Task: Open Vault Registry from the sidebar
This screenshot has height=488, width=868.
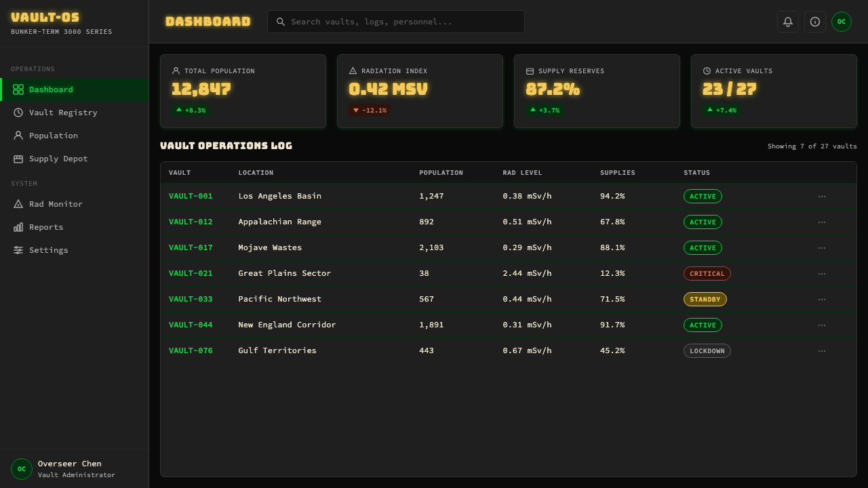Action: click(x=75, y=113)
